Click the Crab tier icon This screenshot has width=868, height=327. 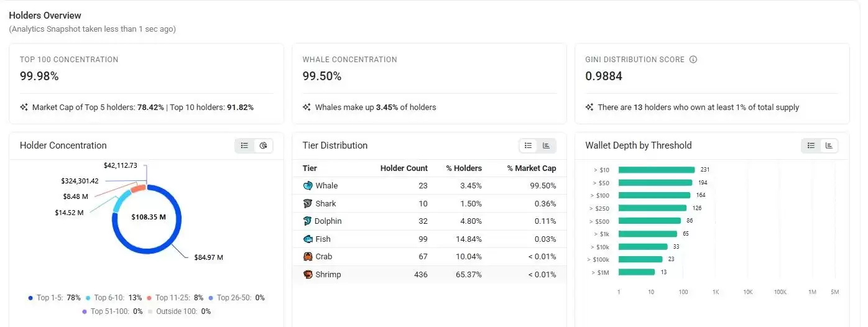308,256
